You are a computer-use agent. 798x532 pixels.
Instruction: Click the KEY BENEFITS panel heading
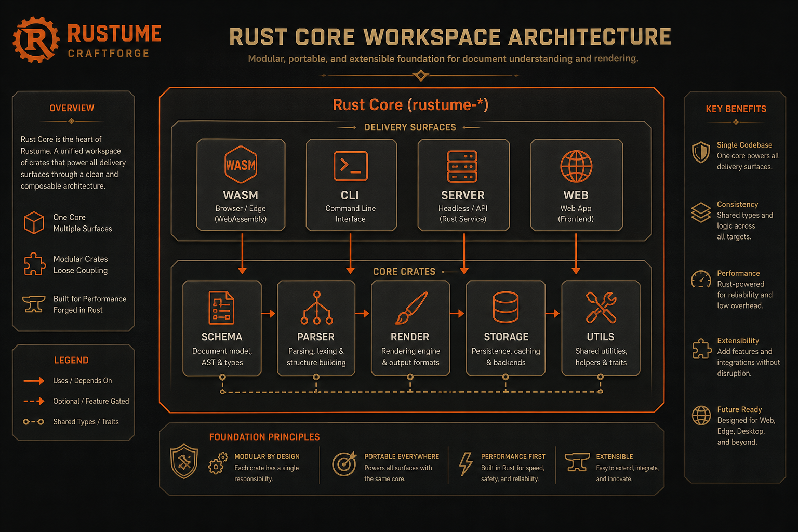(736, 109)
